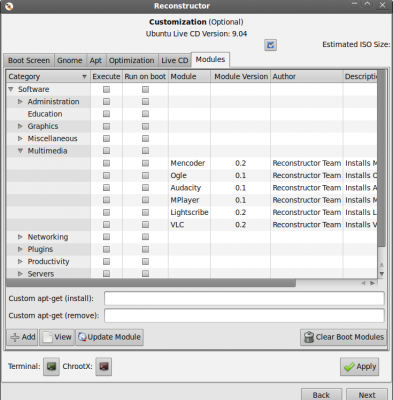This screenshot has height=400, width=393.
Task: Select the MPlayer module name
Action: click(185, 200)
